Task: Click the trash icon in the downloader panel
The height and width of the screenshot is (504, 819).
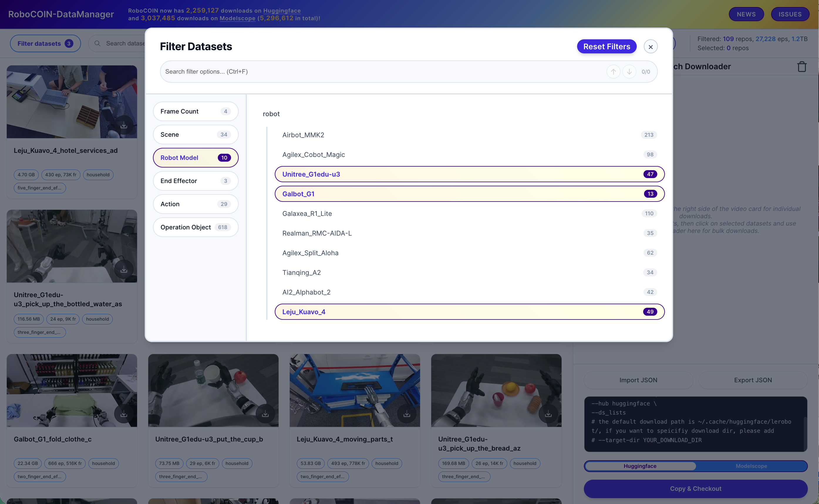Action: click(x=802, y=67)
